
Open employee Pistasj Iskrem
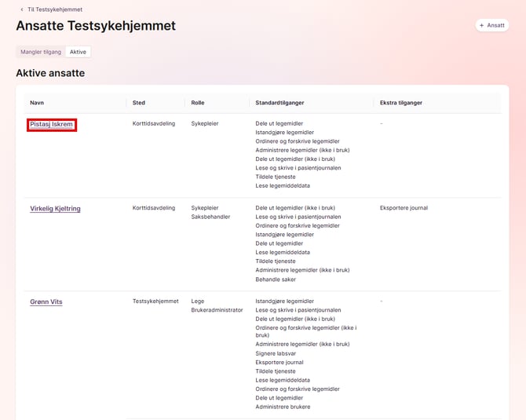click(x=52, y=124)
